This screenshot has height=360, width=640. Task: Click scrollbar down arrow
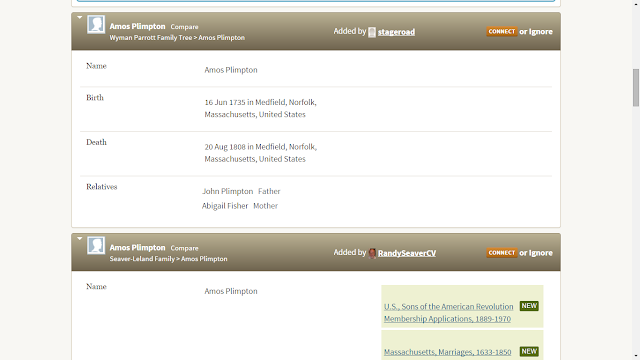[x=636, y=356]
